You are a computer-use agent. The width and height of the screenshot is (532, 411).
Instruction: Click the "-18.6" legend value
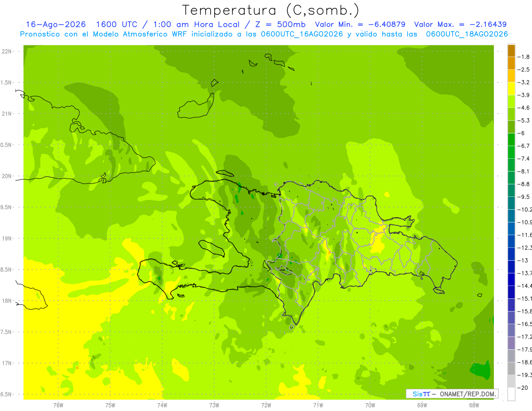pos(525,362)
